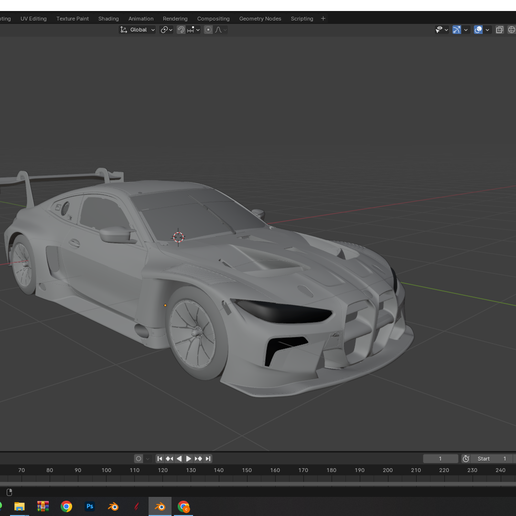Open Photoshop from the taskbar
The width and height of the screenshot is (516, 516).
tap(90, 507)
